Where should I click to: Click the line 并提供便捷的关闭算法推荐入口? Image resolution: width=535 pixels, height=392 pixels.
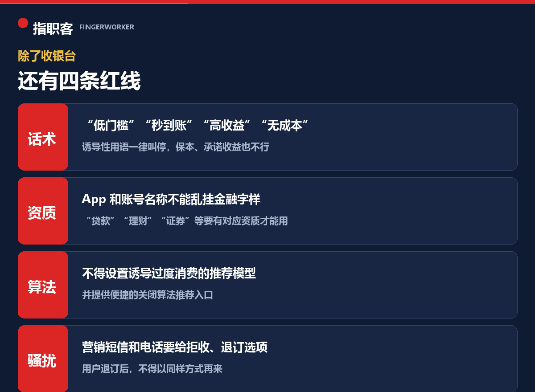pyautogui.click(x=148, y=295)
